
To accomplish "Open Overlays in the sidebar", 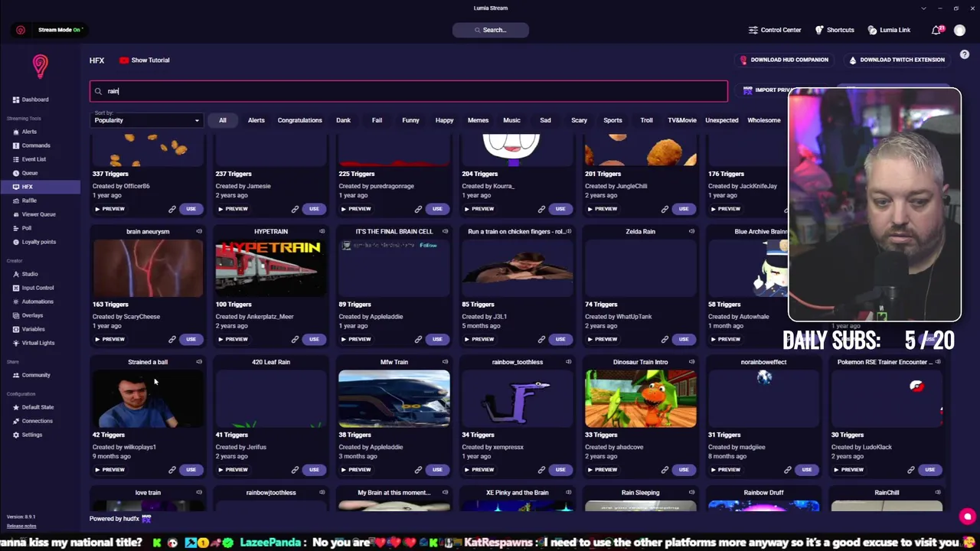I will click(x=28, y=315).
